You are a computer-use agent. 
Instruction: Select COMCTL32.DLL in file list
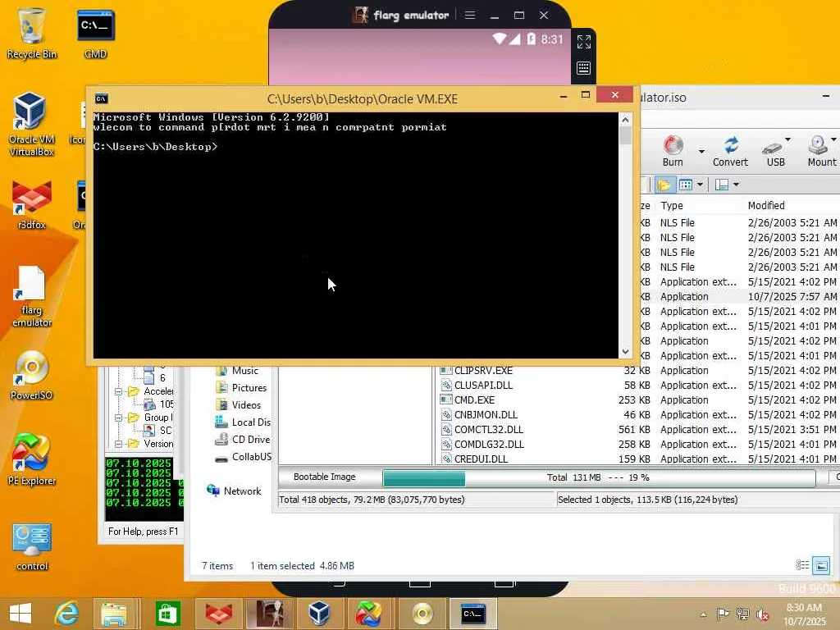pyautogui.click(x=488, y=430)
